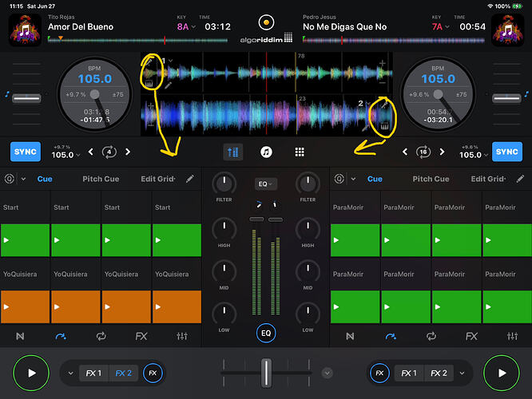Viewport: 532px width, 399px height.
Task: Expand left deck FX selector chevron
Action: pyautogui.click(x=70, y=373)
